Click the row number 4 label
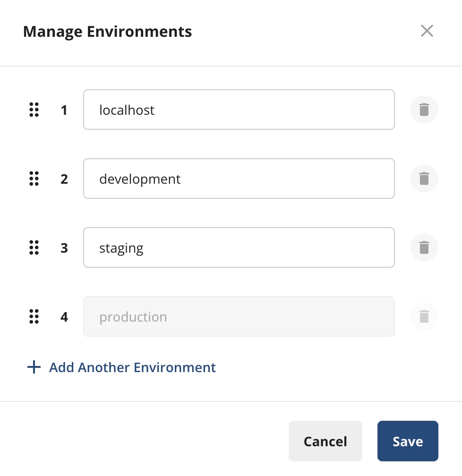462x476 pixels. pos(64,317)
